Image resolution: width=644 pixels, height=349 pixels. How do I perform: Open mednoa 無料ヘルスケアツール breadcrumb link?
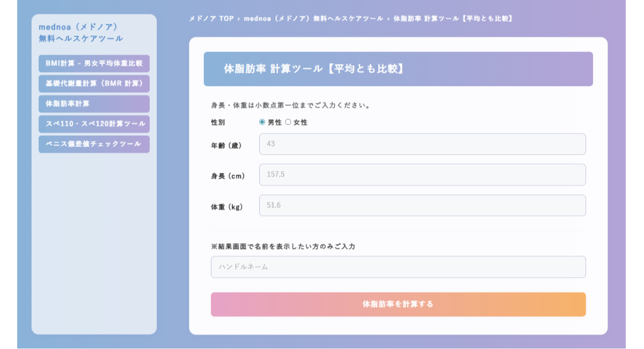click(313, 18)
